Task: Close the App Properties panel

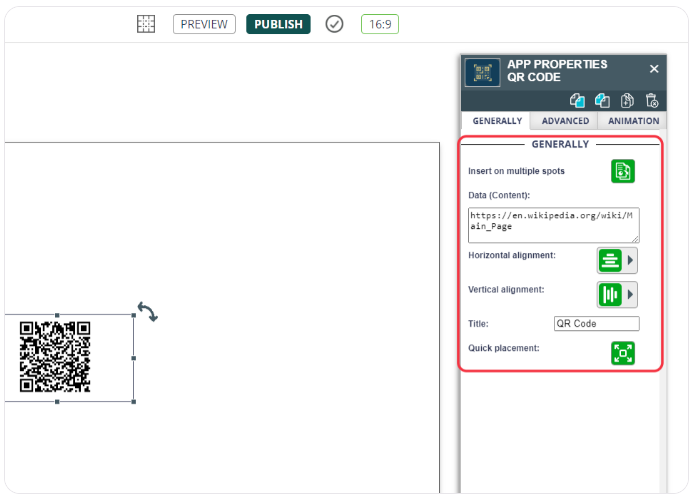Action: (654, 69)
